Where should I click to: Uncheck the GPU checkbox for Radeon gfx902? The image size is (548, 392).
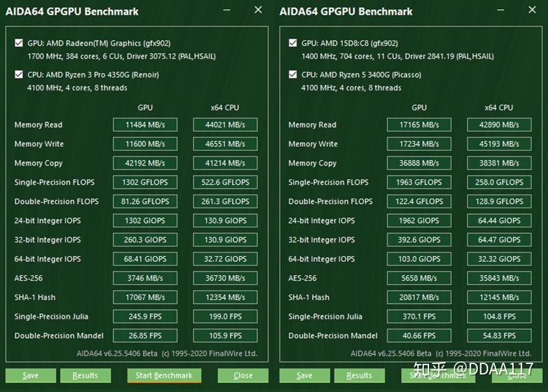pos(18,43)
